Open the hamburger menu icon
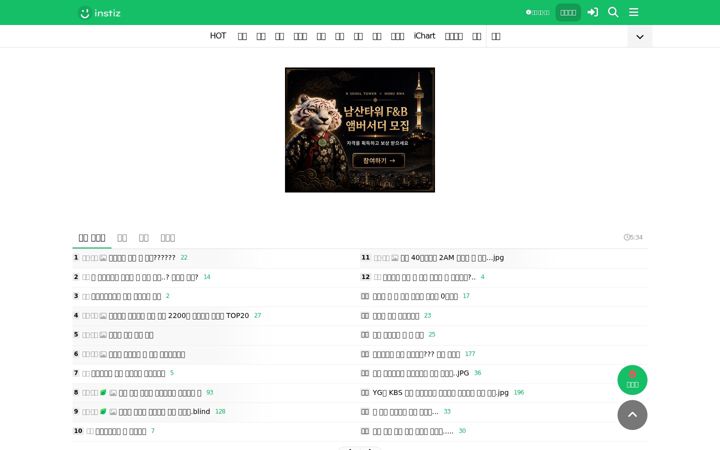Image resolution: width=720 pixels, height=450 pixels. click(634, 12)
